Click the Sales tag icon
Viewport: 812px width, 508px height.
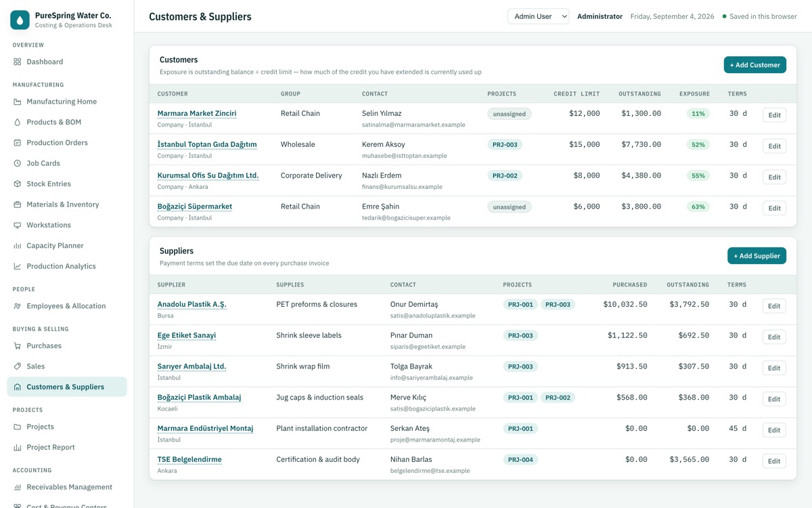18,366
